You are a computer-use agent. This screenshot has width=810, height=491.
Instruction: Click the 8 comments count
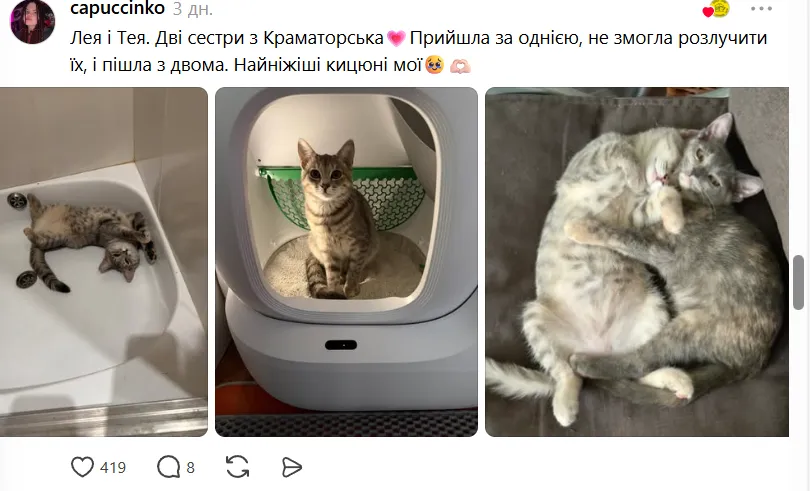[190, 468]
